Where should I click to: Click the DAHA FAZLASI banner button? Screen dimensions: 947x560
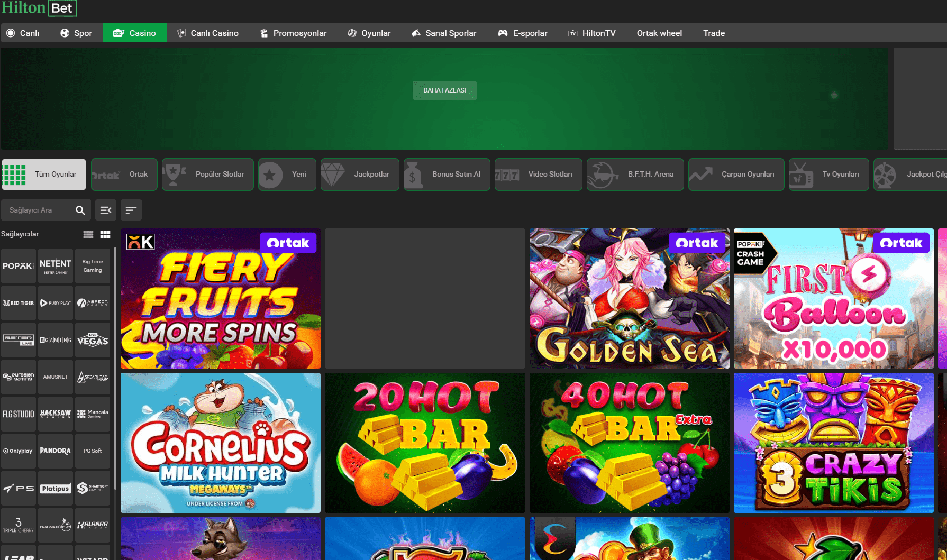point(444,90)
